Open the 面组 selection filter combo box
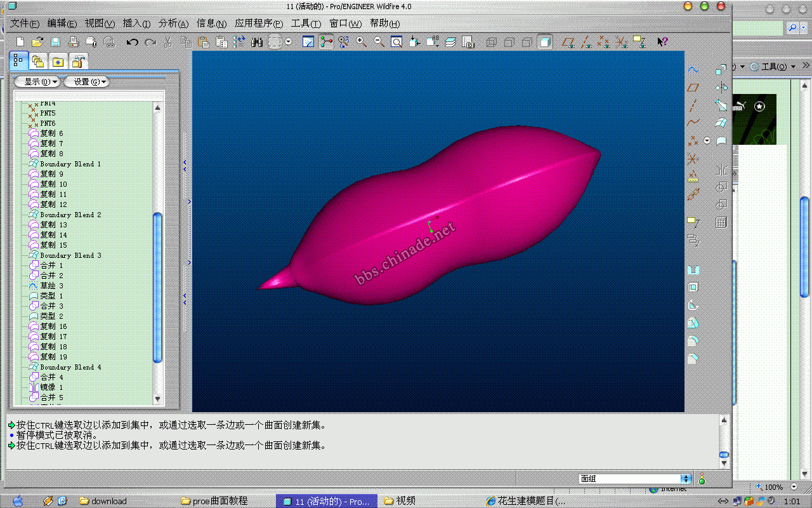 [x=635, y=479]
